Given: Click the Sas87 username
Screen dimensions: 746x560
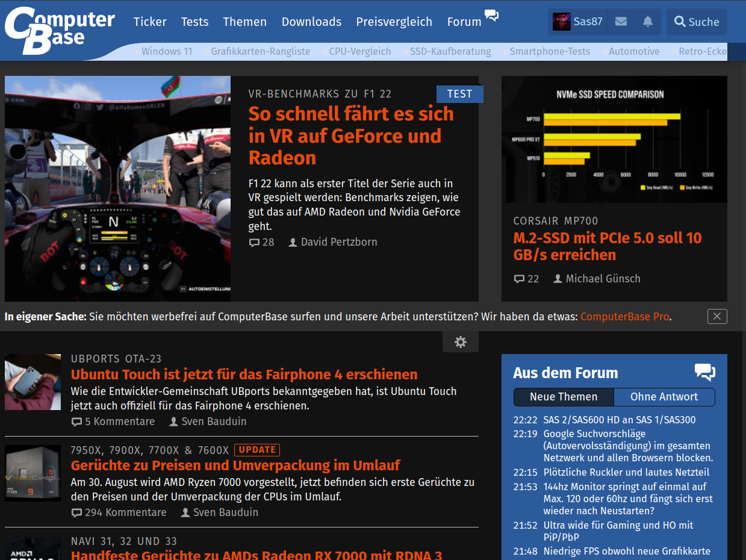Looking at the screenshot, I should click(x=588, y=22).
